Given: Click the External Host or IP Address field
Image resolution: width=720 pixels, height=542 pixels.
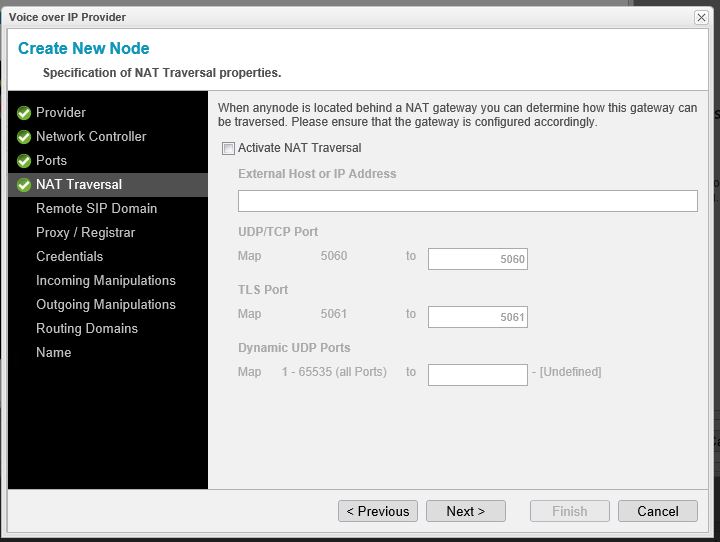Looking at the screenshot, I should point(467,201).
